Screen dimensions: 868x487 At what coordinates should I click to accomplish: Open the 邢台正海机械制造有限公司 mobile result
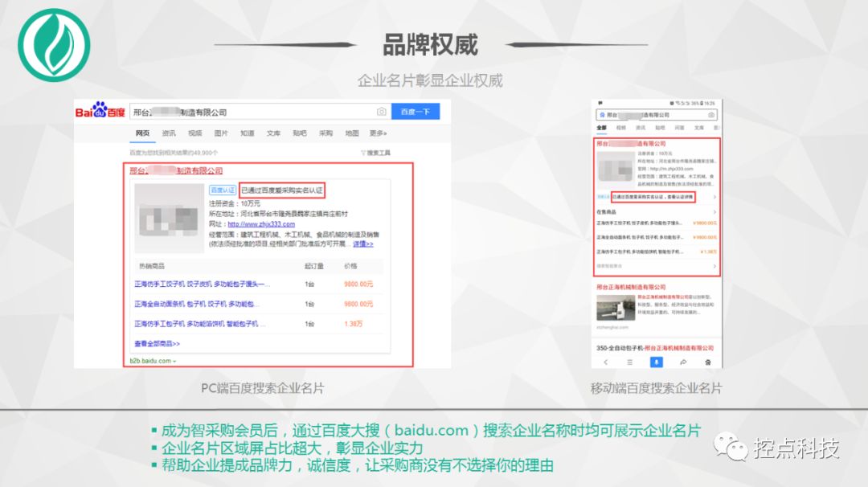(x=631, y=287)
